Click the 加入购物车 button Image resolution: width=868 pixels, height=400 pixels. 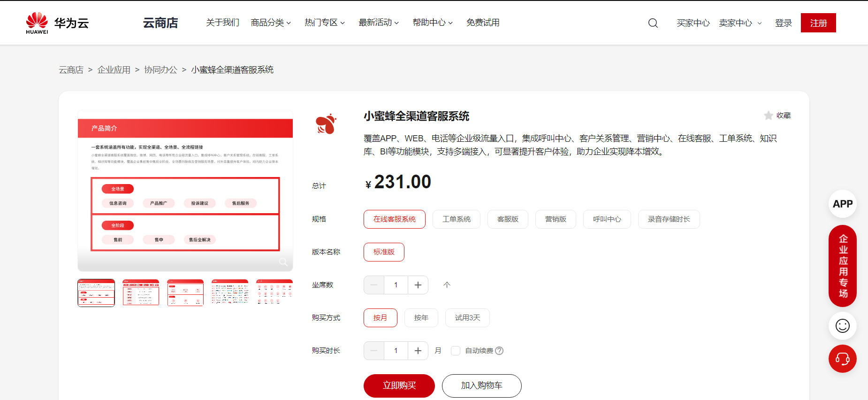[481, 385]
